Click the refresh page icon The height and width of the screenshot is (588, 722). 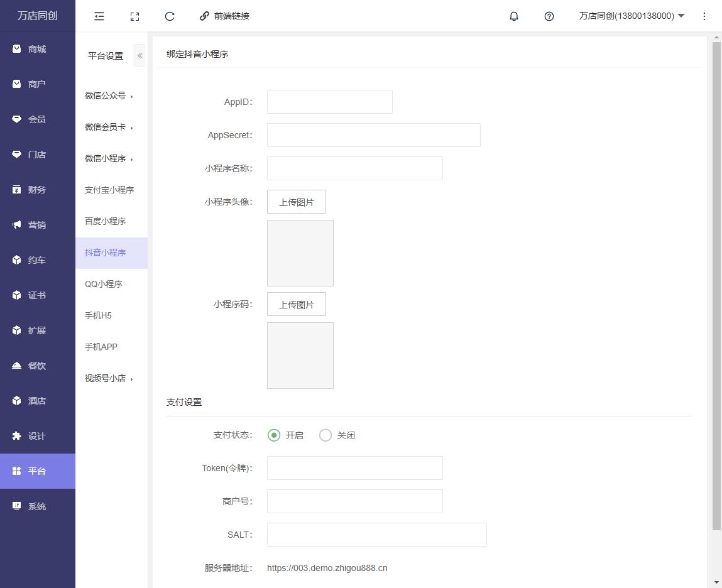170,16
